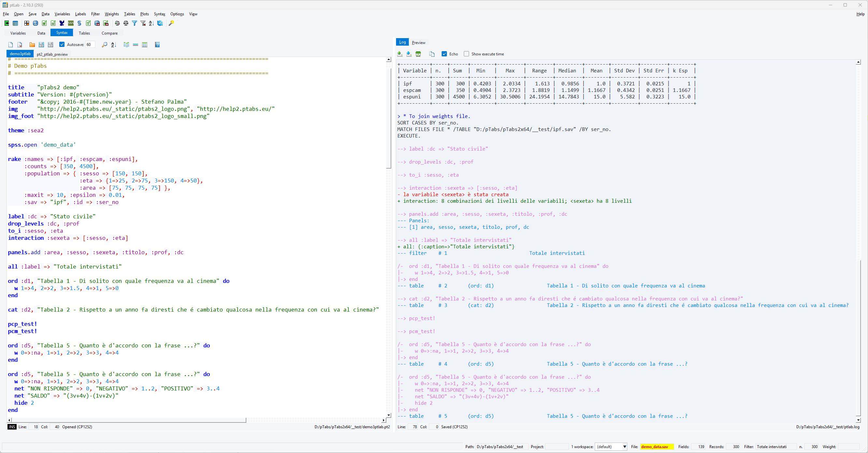Switch to the Preview tab in the log panel
Screen dimensions: 868x453
tap(419, 42)
